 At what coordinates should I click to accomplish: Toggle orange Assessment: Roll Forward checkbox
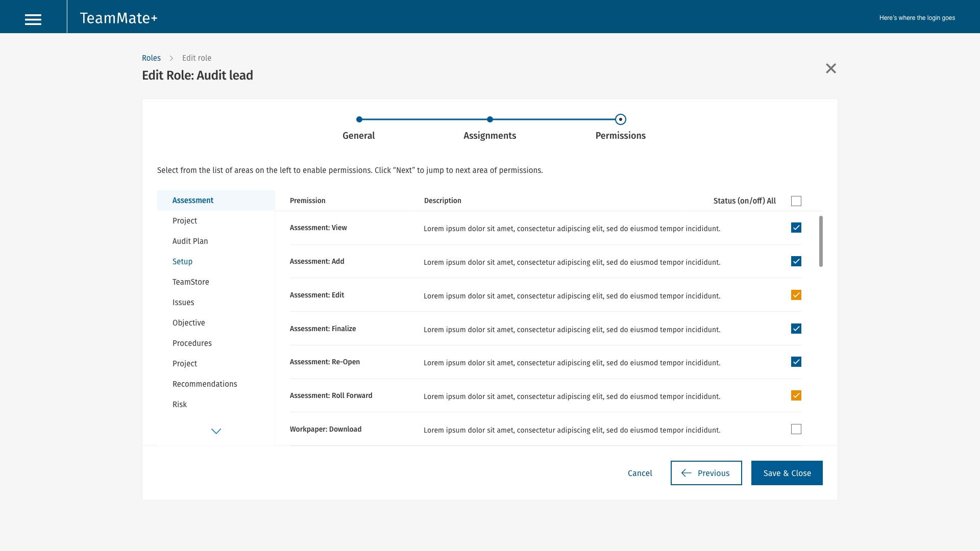[796, 395]
